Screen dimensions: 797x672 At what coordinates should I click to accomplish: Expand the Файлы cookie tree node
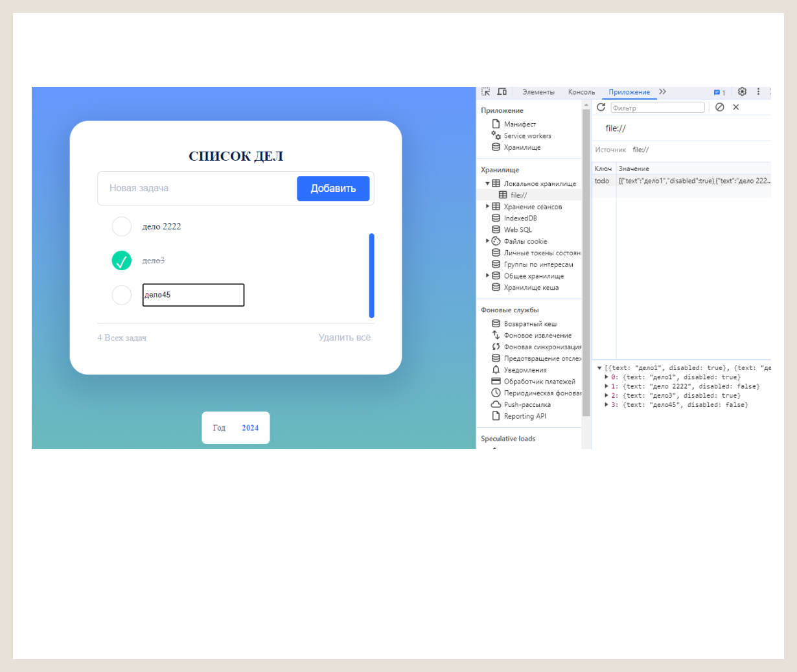tap(487, 241)
